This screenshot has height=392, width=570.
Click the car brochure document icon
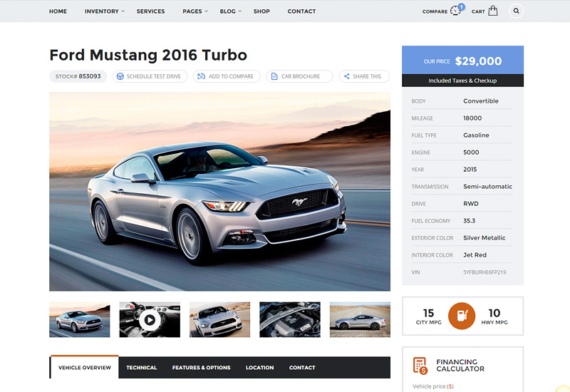point(274,76)
